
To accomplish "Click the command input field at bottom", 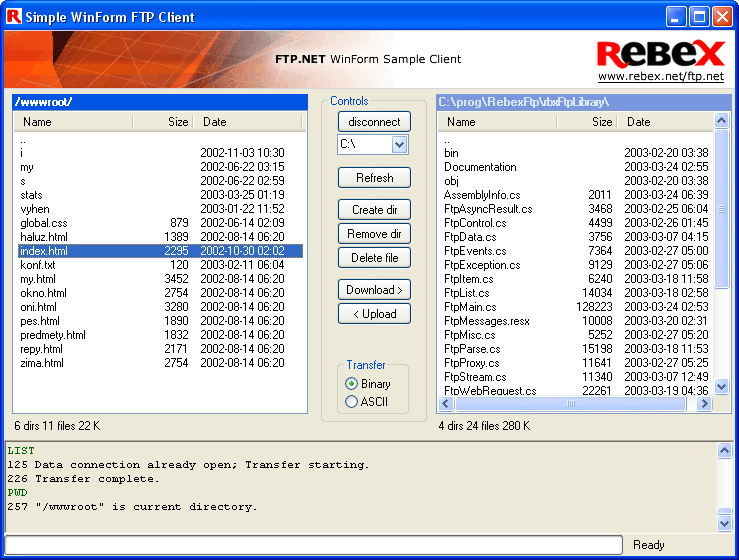I will (314, 545).
